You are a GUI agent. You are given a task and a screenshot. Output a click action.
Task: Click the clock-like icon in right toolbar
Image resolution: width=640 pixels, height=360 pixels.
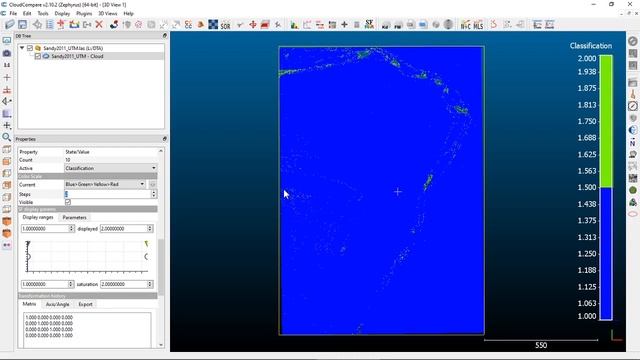pyautogui.click(x=633, y=106)
